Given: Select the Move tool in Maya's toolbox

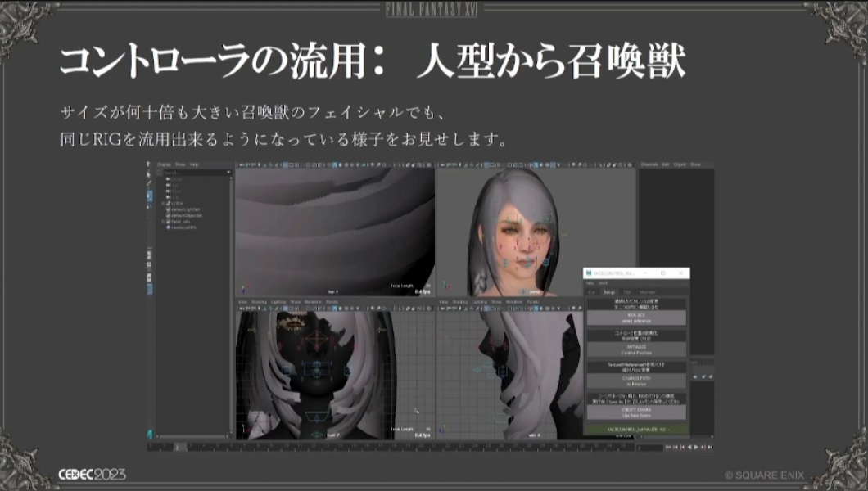Looking at the screenshot, I should point(150,193).
